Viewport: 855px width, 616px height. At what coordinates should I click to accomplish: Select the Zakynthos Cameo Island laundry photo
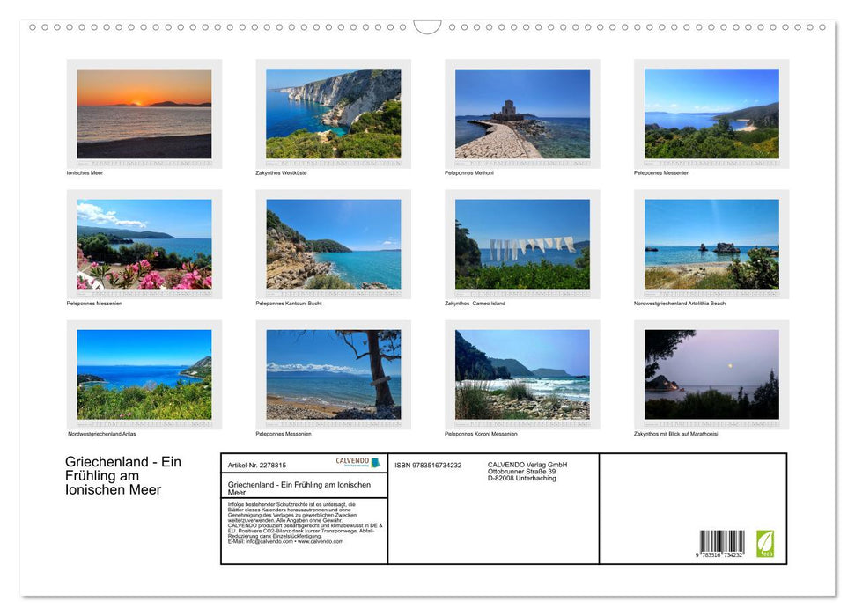[522, 244]
